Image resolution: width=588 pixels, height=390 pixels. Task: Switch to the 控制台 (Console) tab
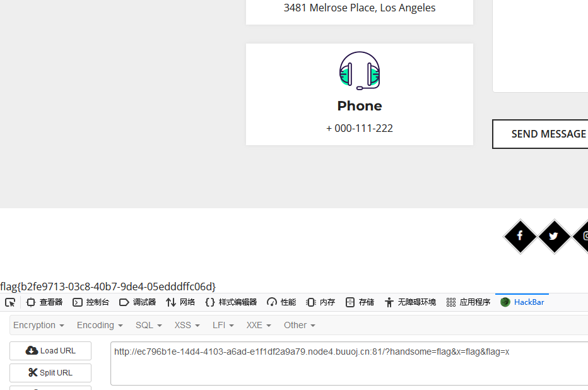91,302
